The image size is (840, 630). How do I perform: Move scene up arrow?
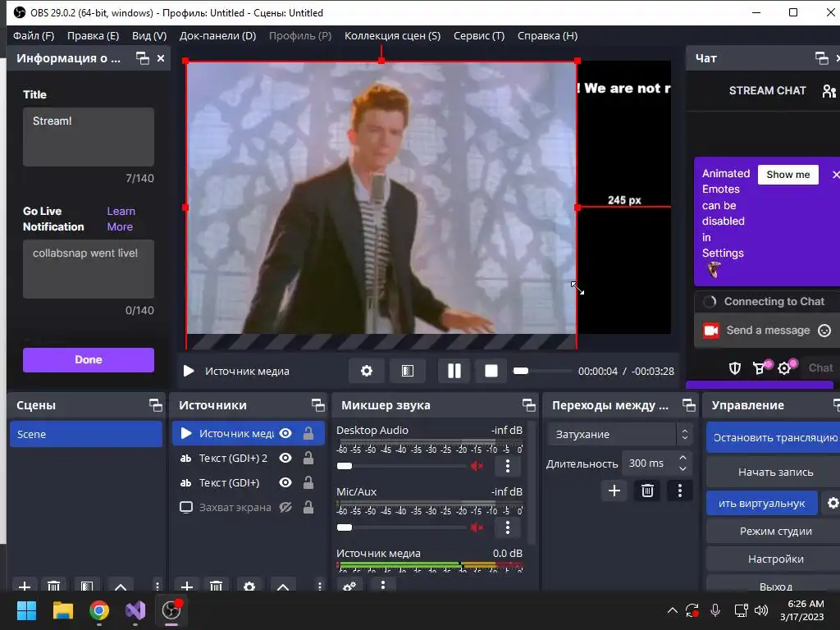(121, 586)
